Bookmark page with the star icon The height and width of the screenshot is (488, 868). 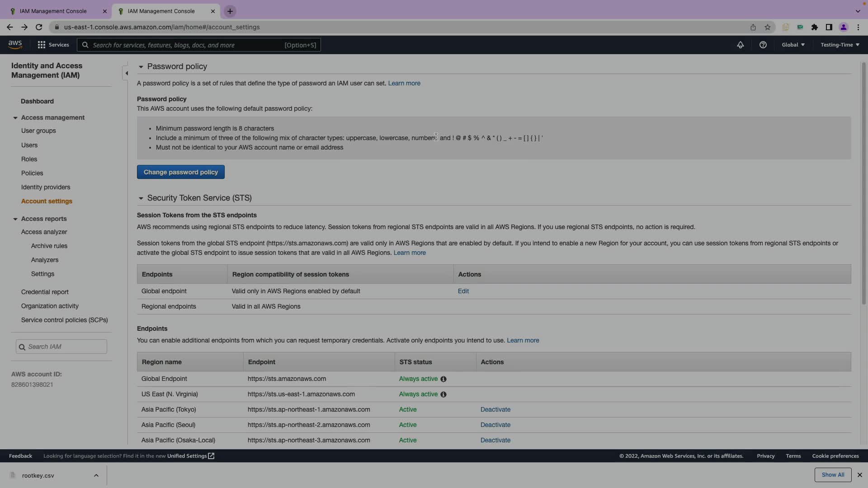[767, 27]
